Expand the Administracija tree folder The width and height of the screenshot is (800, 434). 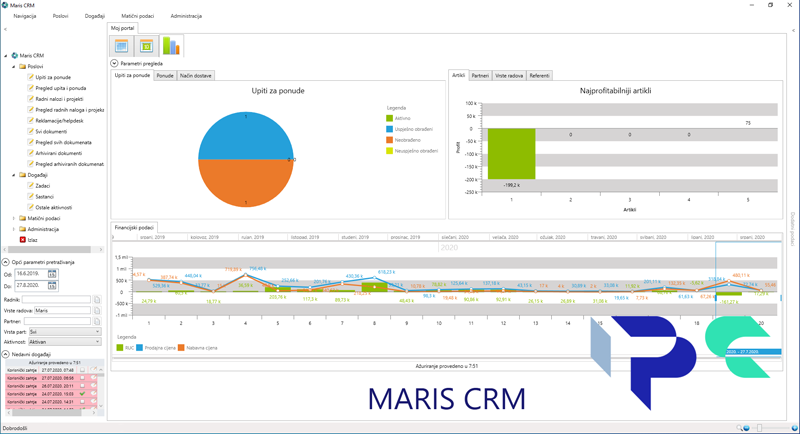coord(14,229)
